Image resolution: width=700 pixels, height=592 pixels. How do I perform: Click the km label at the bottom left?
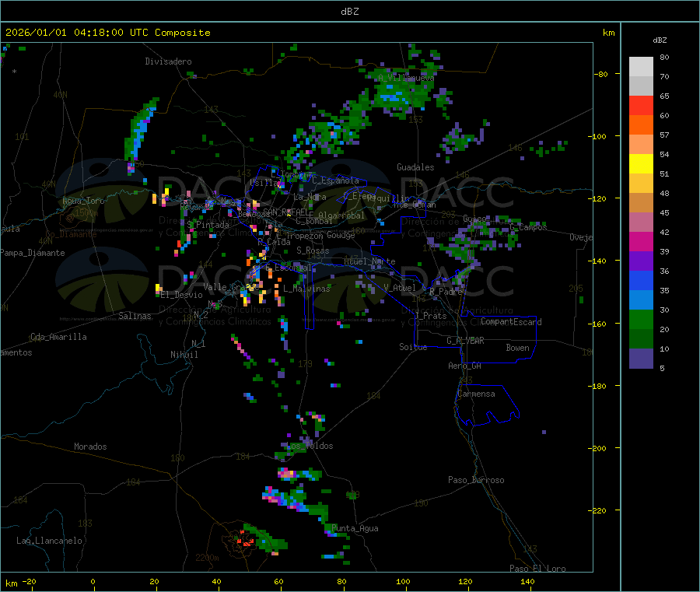[x=11, y=583]
